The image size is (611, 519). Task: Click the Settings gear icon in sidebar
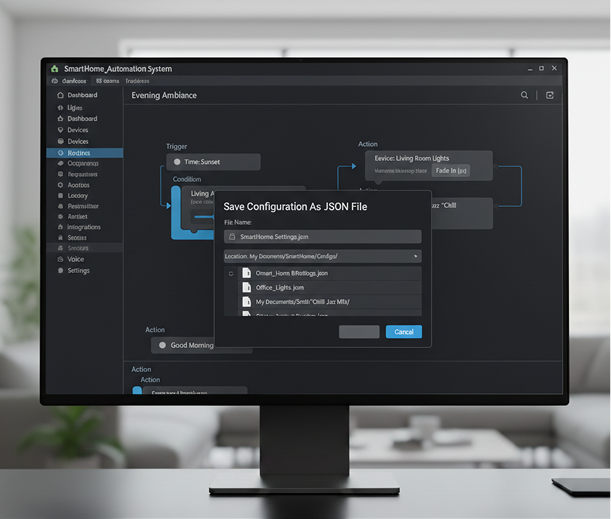(x=60, y=270)
